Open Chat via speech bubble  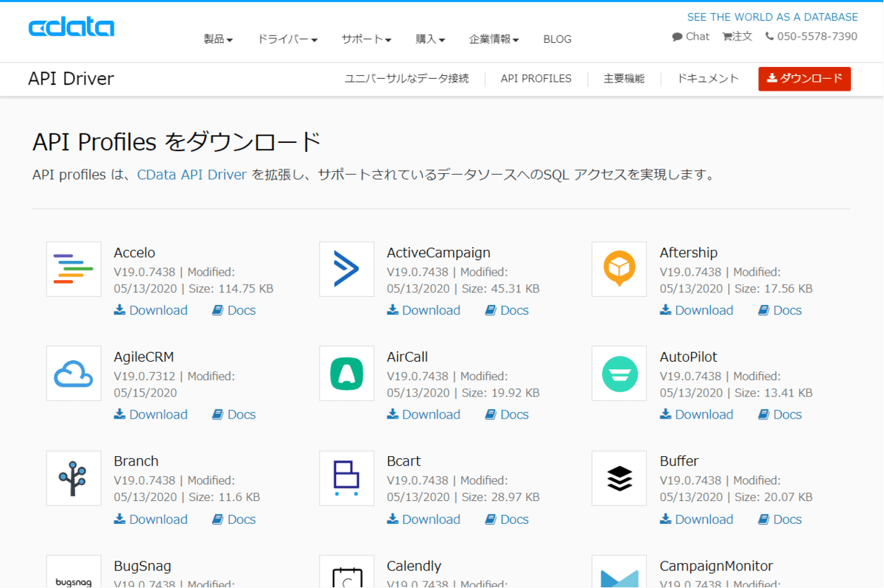pos(691,36)
